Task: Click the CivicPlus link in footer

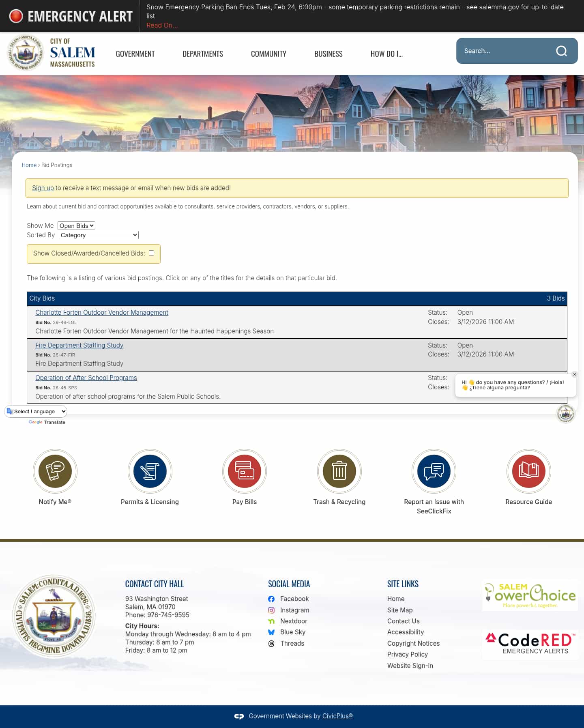Action: pyautogui.click(x=337, y=716)
